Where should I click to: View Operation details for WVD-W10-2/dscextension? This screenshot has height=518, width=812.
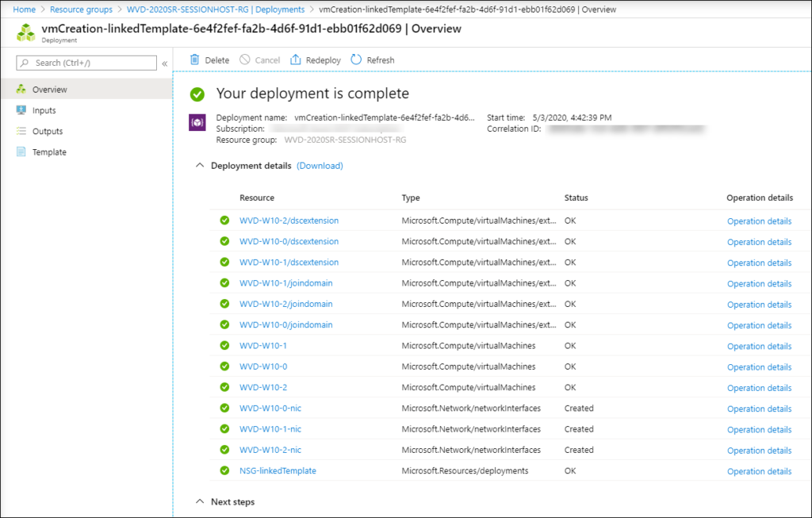pos(759,221)
